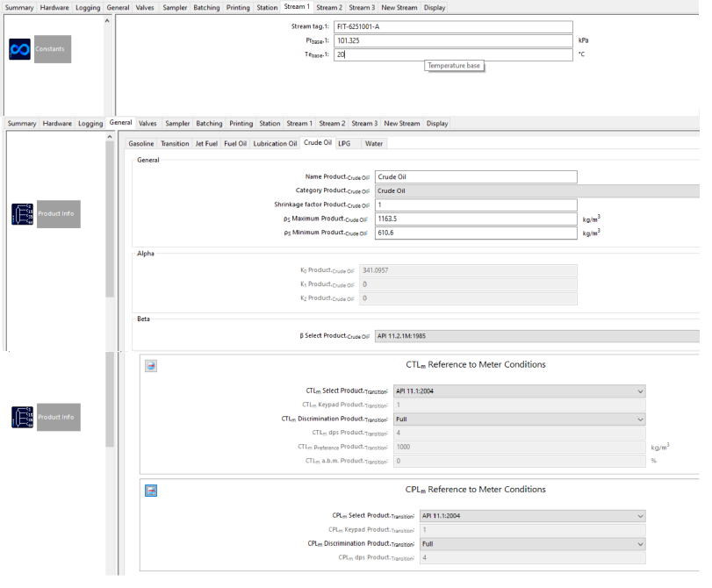Image resolution: width=712 pixels, height=588 pixels.
Task: Open Stream 3 tab in the Stream 1 view
Action: pos(362,8)
